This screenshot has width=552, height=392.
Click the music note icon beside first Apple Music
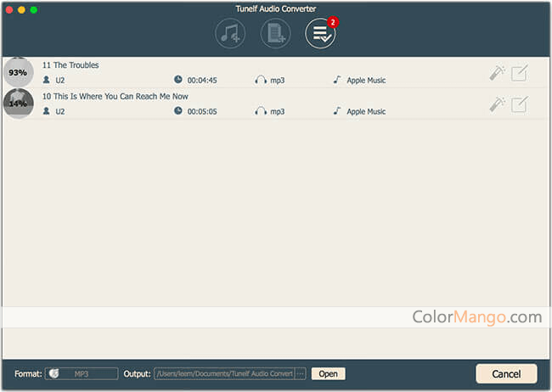(337, 81)
